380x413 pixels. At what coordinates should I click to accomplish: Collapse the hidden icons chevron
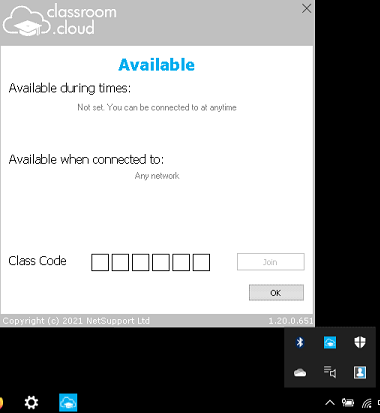(330, 403)
